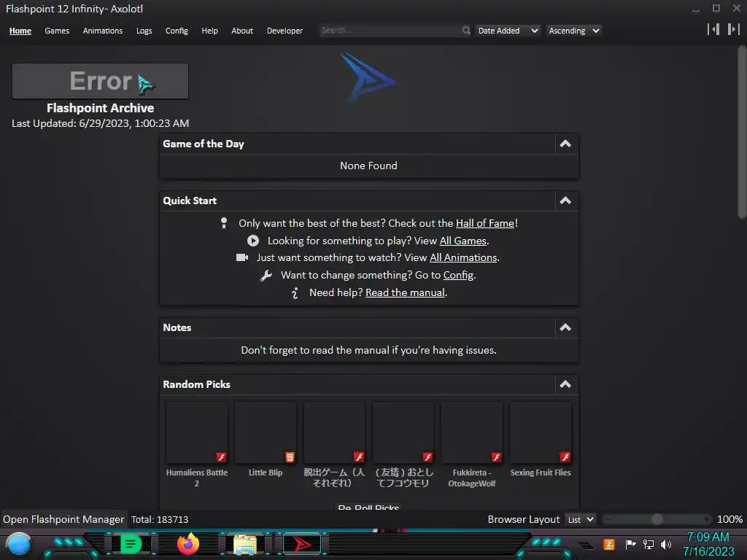
Task: Click the vertical page scrollbar
Action: pyautogui.click(x=742, y=133)
